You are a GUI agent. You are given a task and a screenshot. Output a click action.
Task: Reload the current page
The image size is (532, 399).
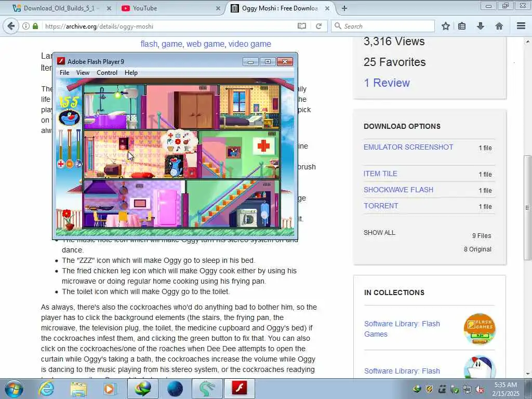318,26
